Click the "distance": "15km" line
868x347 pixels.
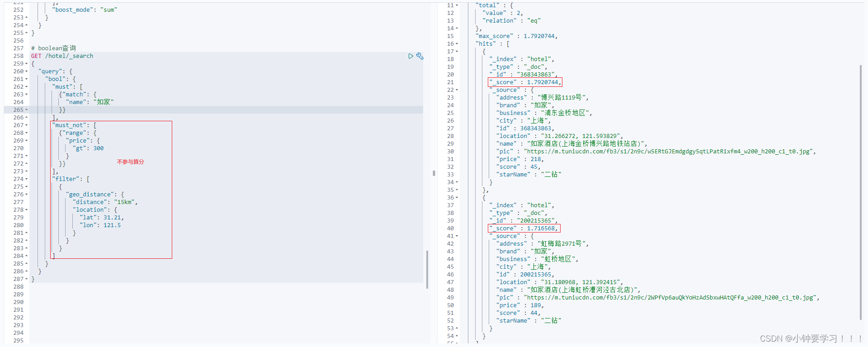[105, 202]
